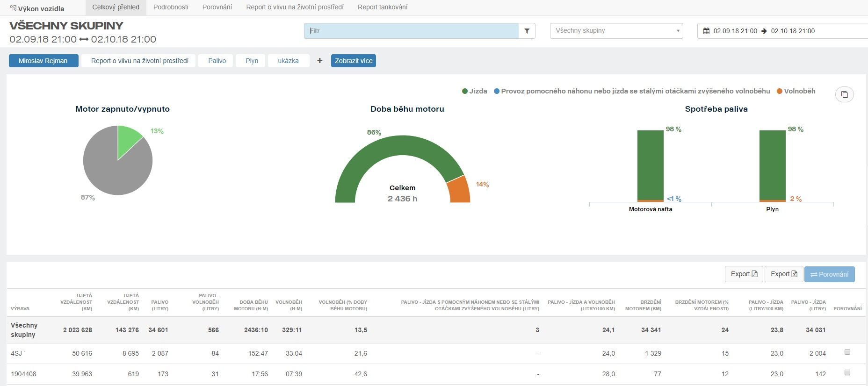Viewport: 868px width, 386px height.
Task: Switch to Podrobnosti tab
Action: pyautogui.click(x=171, y=7)
